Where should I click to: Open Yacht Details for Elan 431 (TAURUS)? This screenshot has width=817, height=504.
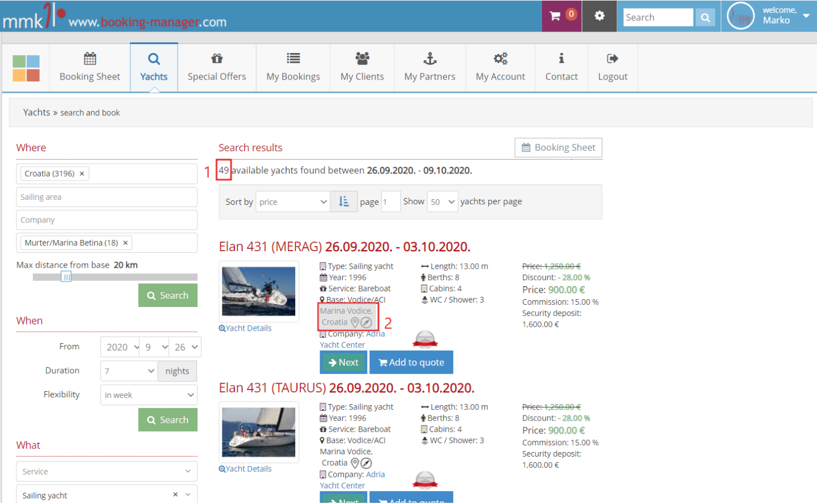[245, 468]
